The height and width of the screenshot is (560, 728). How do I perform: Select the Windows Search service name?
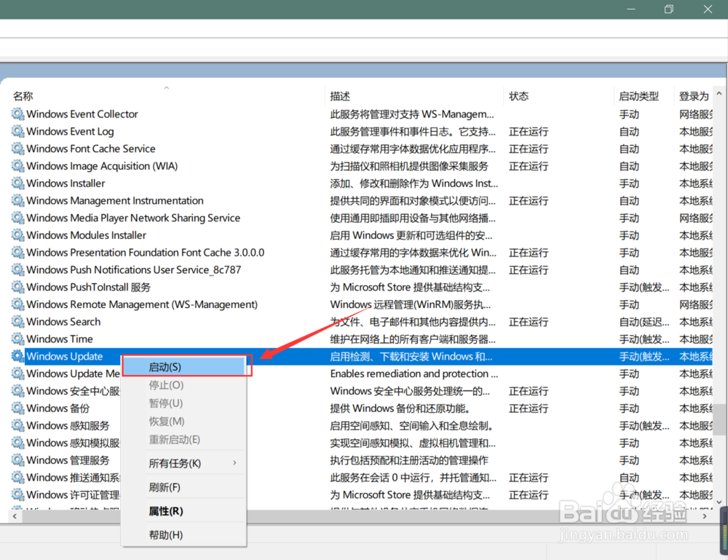[x=63, y=322]
